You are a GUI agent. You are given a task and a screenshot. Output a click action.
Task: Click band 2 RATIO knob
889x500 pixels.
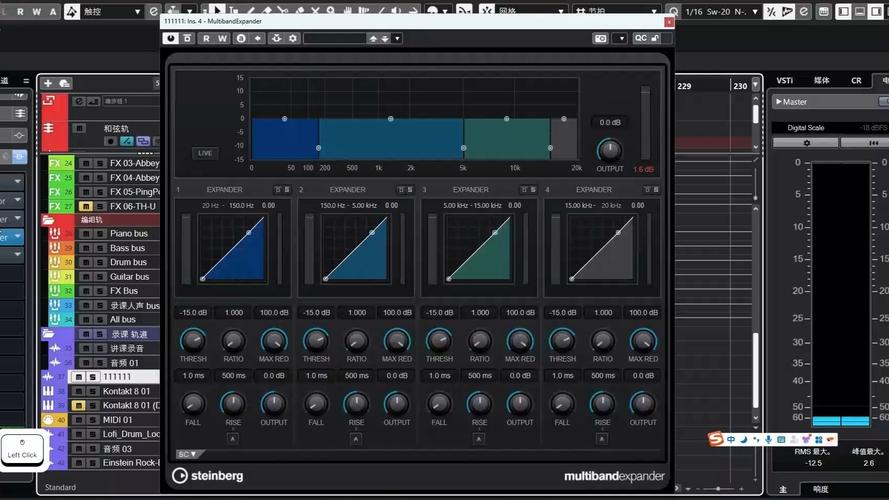[357, 340]
